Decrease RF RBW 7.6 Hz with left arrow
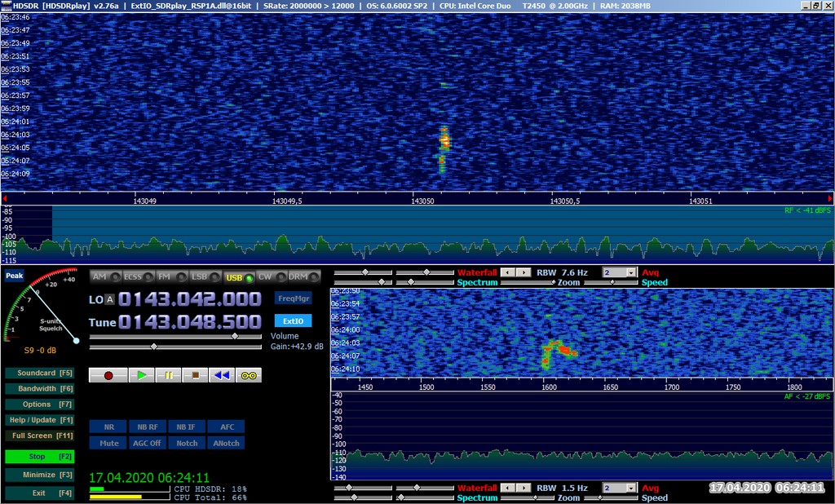This screenshot has height=504, width=835. pyautogui.click(x=509, y=272)
